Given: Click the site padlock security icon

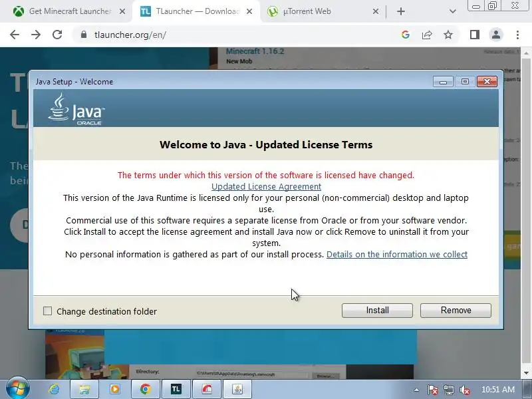Looking at the screenshot, I should (84, 35).
